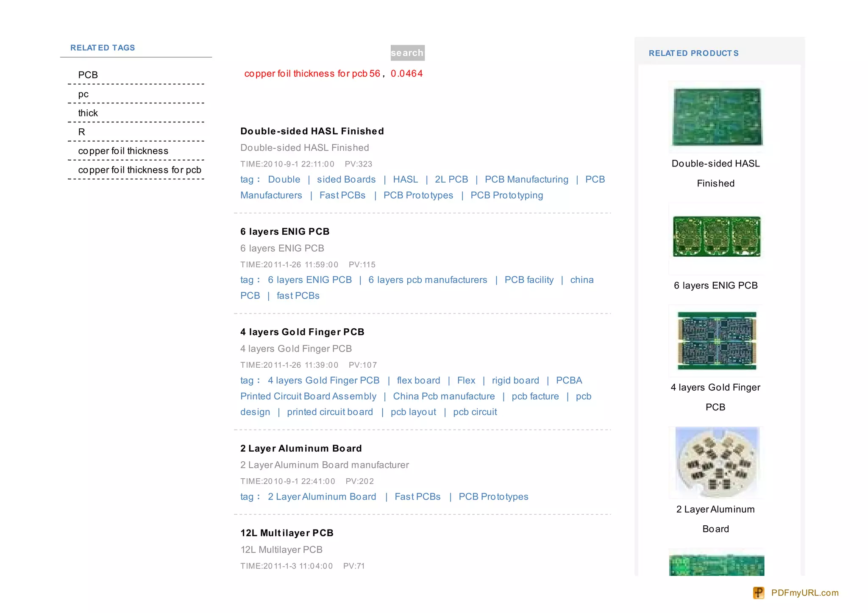
Task: Click the PDFmyURL.com footer link
Action: point(804,593)
